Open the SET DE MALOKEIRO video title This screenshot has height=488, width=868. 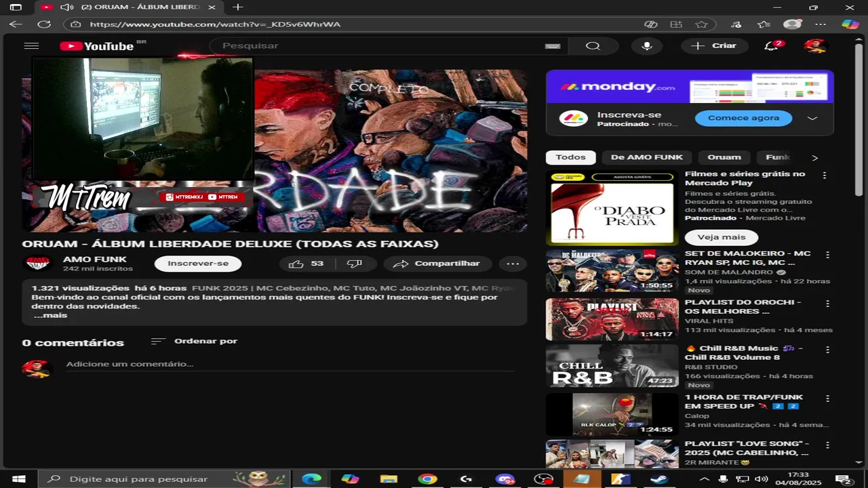click(x=748, y=258)
